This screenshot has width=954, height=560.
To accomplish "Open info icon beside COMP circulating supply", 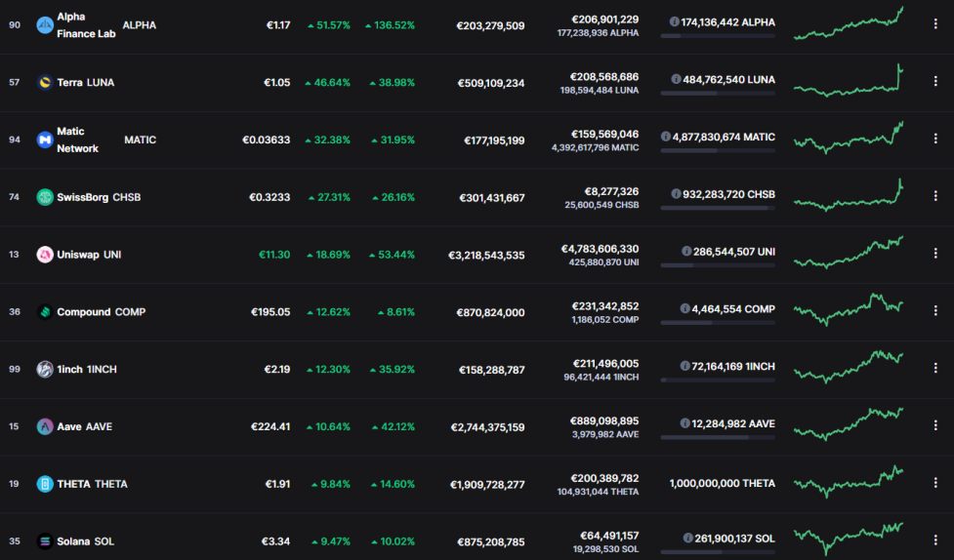I will tap(685, 309).
